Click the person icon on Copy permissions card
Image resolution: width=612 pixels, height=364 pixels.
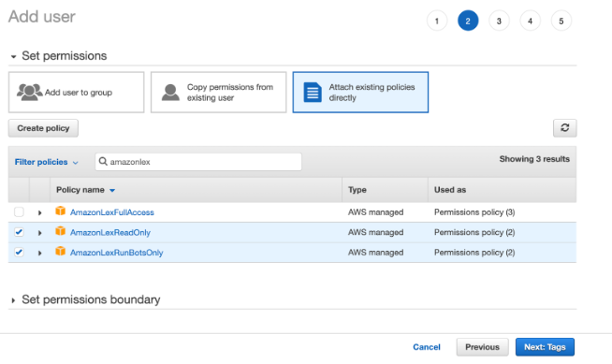pos(170,92)
